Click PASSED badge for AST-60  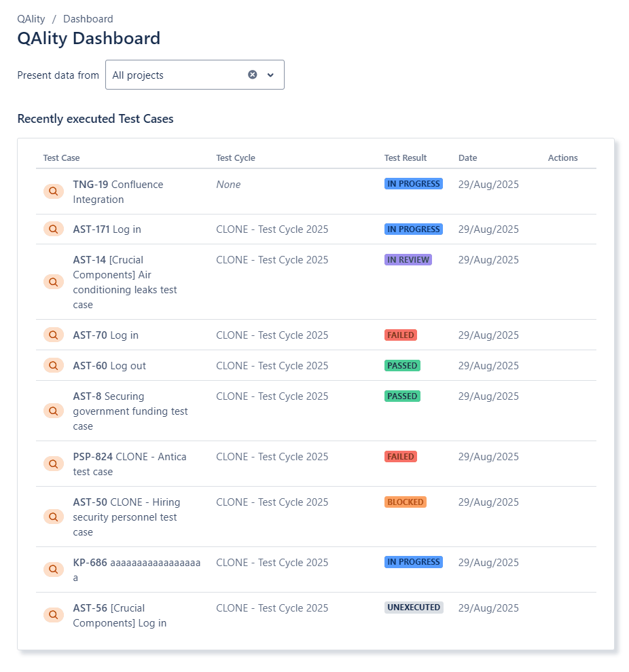(402, 365)
